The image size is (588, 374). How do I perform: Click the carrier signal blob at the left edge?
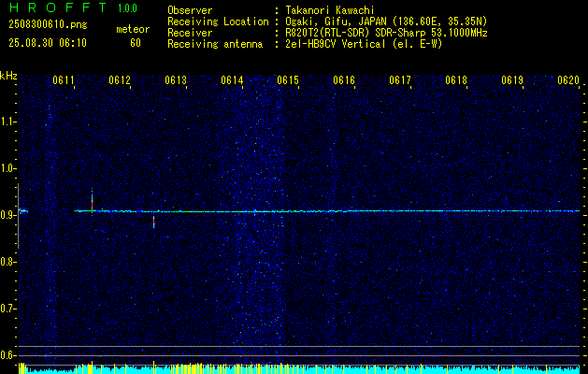coord(23,211)
